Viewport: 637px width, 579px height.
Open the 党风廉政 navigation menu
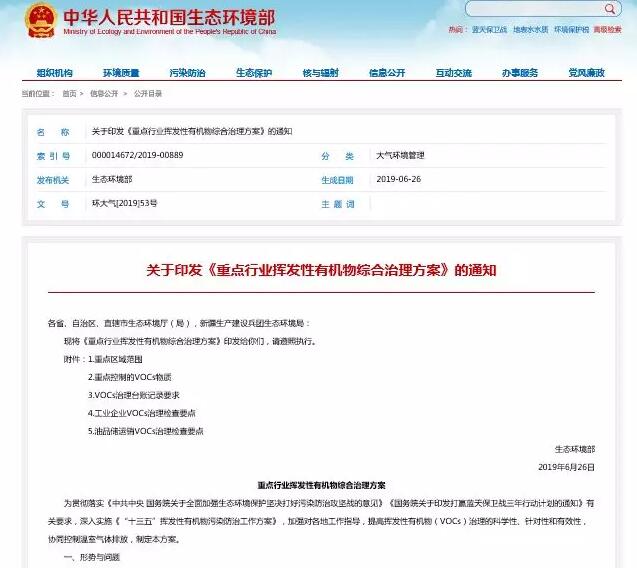[x=587, y=73]
